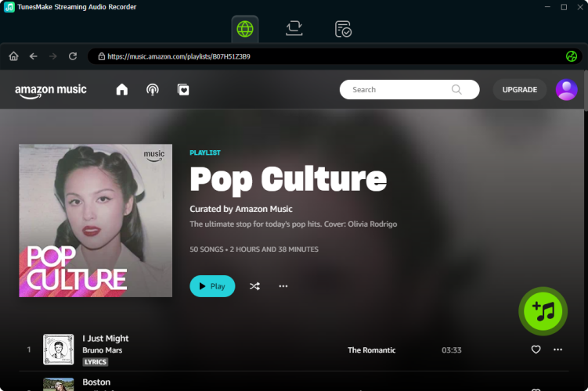Open the Amazon Music logo link
The image size is (588, 391).
coord(51,91)
